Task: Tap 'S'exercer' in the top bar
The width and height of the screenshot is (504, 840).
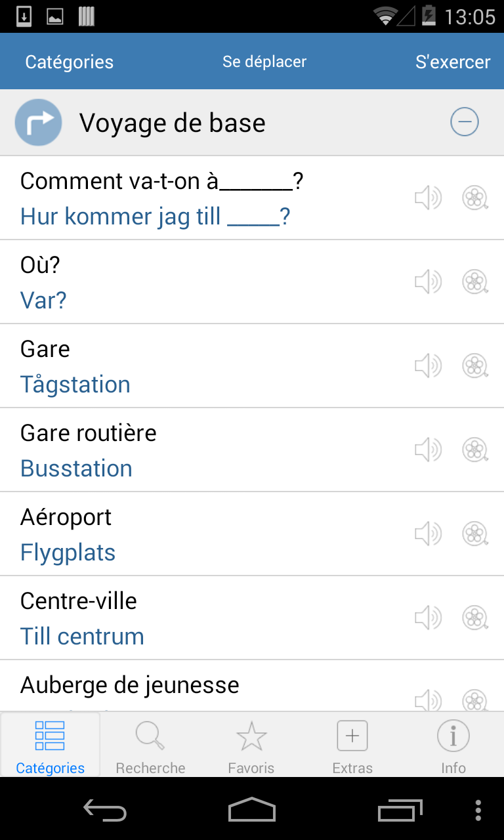Action: click(453, 62)
